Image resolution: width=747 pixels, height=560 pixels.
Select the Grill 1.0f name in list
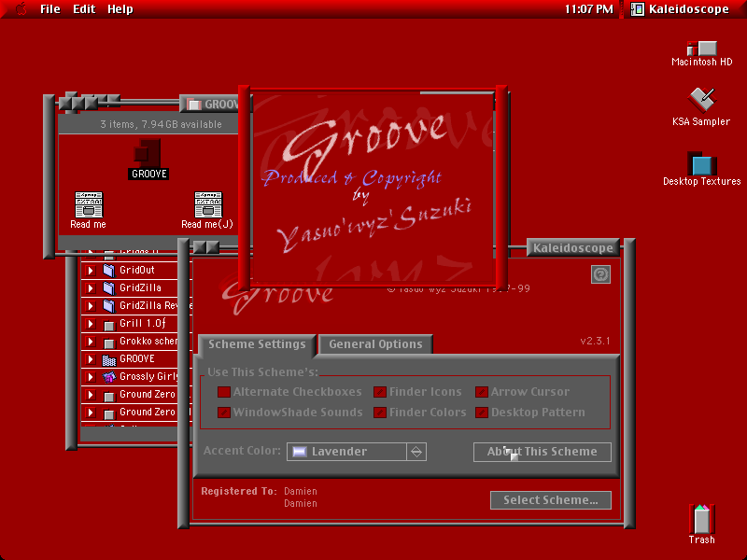(143, 324)
